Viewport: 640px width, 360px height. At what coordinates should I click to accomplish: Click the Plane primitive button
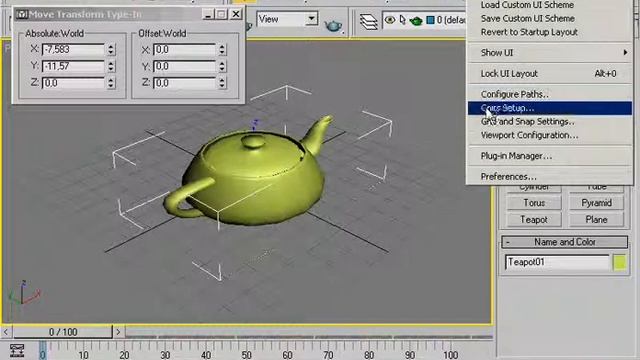coord(596,220)
